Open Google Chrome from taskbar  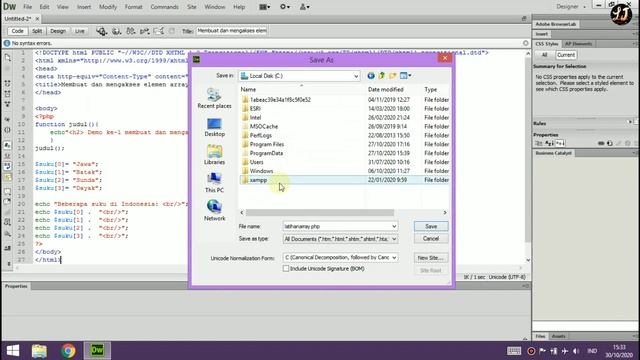pos(68,351)
